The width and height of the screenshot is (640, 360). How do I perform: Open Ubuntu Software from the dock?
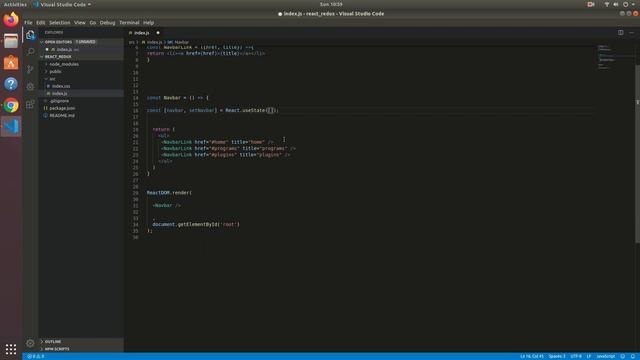click(x=11, y=62)
